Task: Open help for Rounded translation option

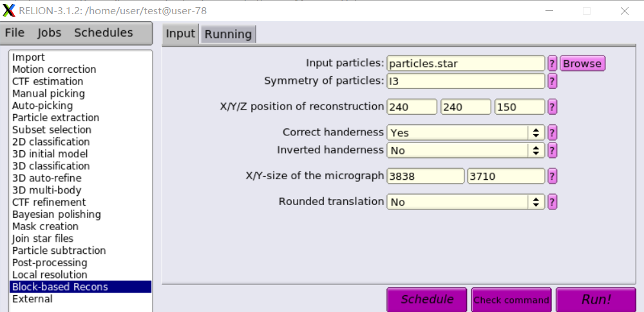Action: [x=553, y=202]
